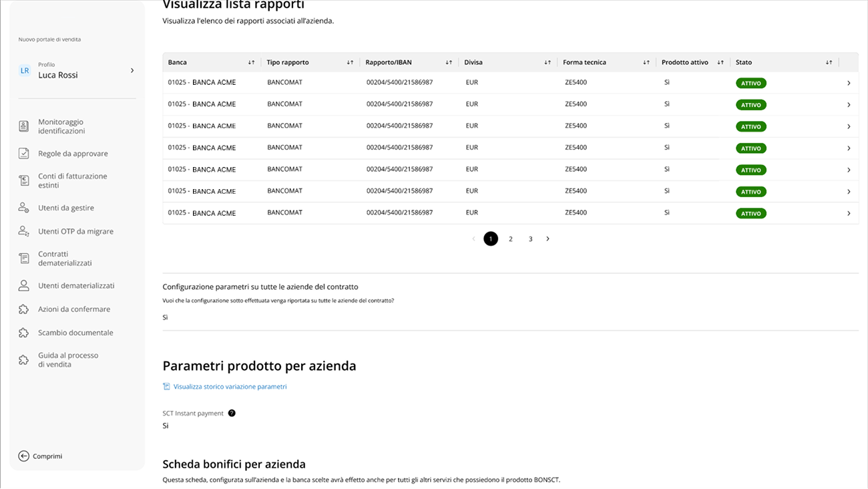Click the LR profile avatar
The width and height of the screenshot is (868, 489).
(25, 70)
